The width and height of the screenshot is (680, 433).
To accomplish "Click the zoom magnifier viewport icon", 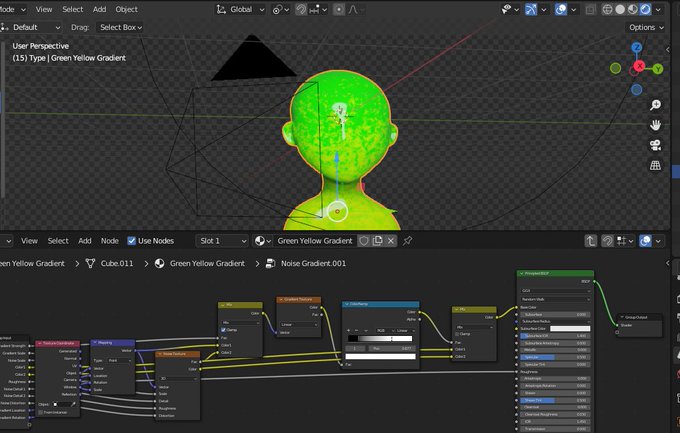I will click(655, 105).
